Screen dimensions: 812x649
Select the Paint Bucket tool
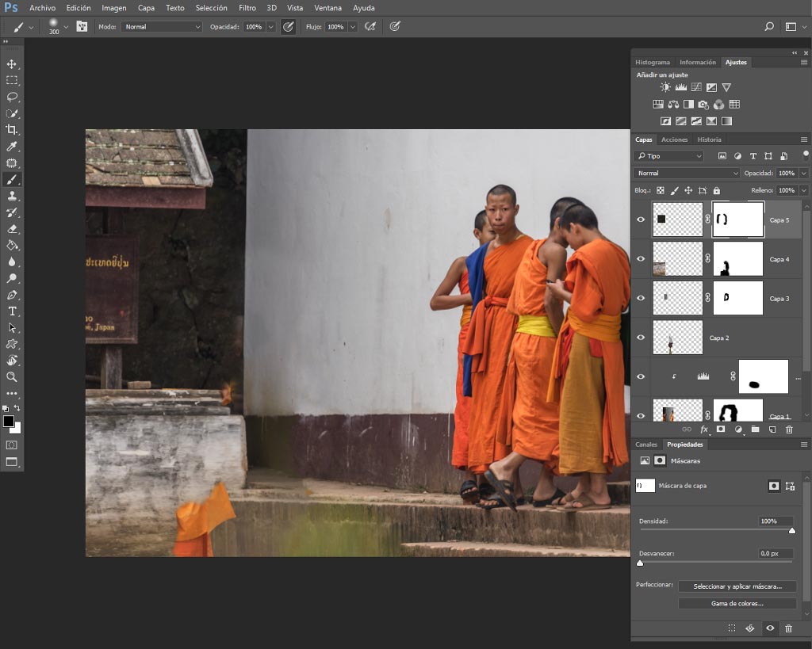[11, 246]
